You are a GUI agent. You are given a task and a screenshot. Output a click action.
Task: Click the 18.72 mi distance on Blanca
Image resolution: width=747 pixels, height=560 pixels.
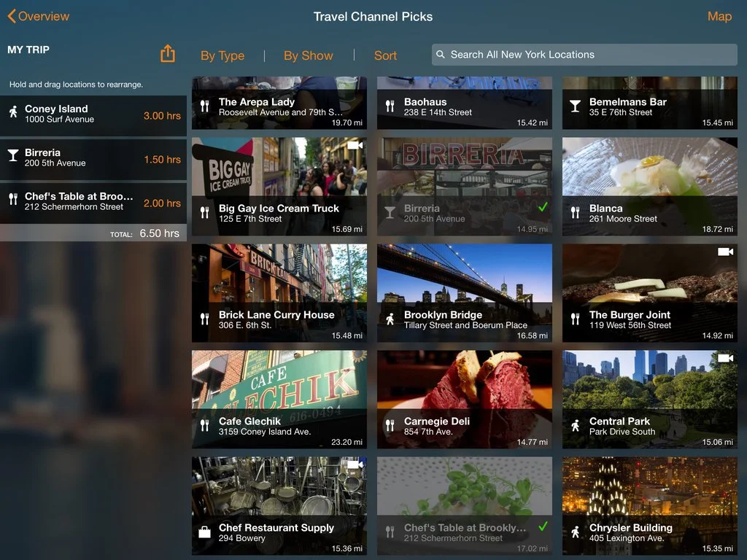[x=718, y=229]
